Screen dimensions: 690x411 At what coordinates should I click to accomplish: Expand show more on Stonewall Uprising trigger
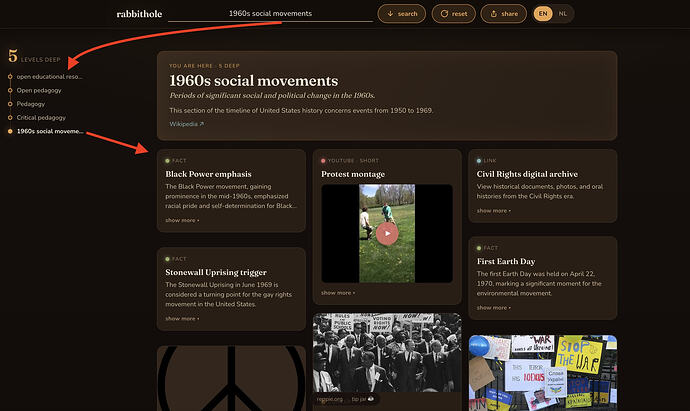182,319
